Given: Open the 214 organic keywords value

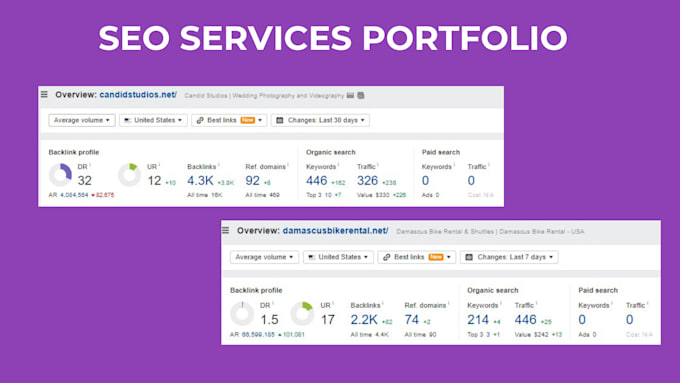Looking at the screenshot, I should point(478,320).
